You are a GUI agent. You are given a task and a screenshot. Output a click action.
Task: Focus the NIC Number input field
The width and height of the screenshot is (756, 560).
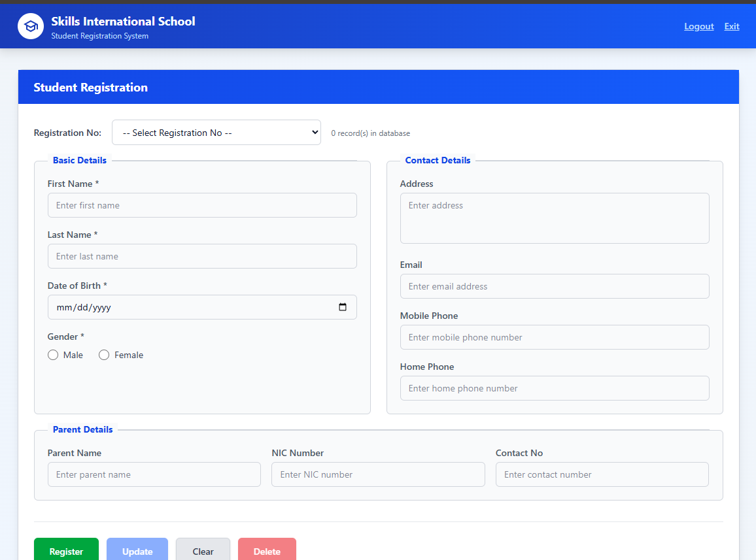378,474
